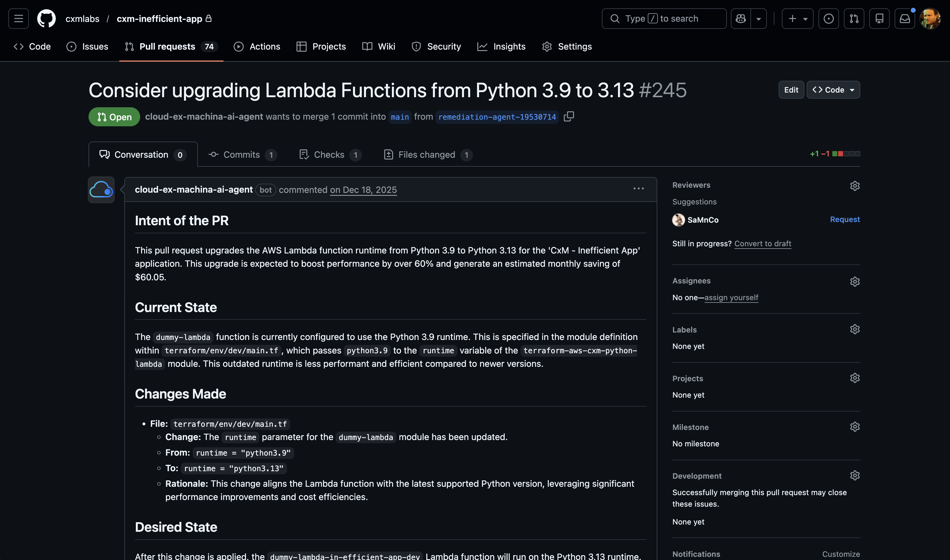Open the kebab menu on the bot comment
Image resolution: width=950 pixels, height=560 pixels.
click(639, 189)
